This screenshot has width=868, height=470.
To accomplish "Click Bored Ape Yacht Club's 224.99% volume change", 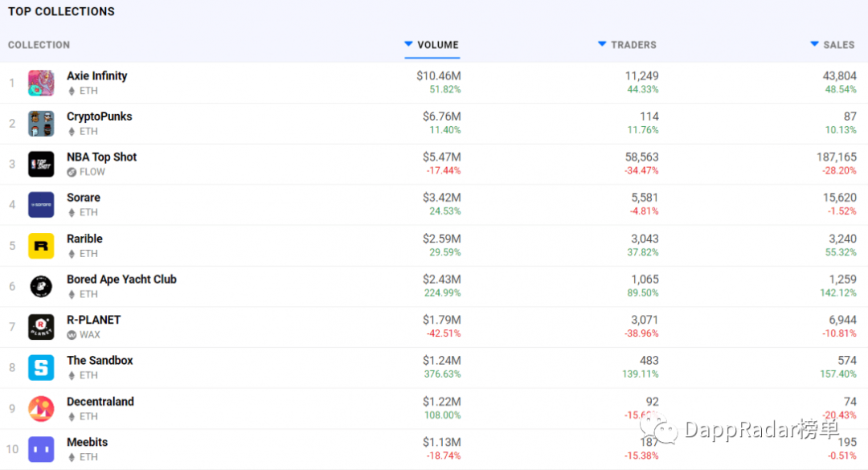I will pos(442,293).
